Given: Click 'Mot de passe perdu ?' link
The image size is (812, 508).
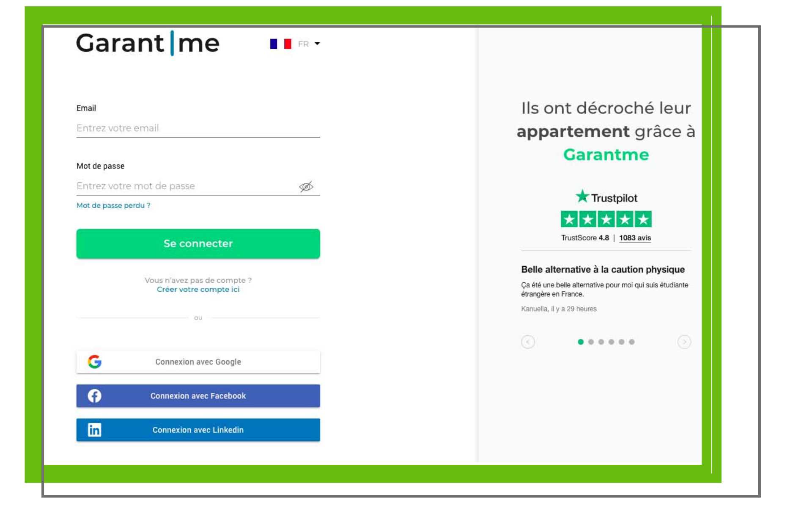Looking at the screenshot, I should click(x=113, y=205).
